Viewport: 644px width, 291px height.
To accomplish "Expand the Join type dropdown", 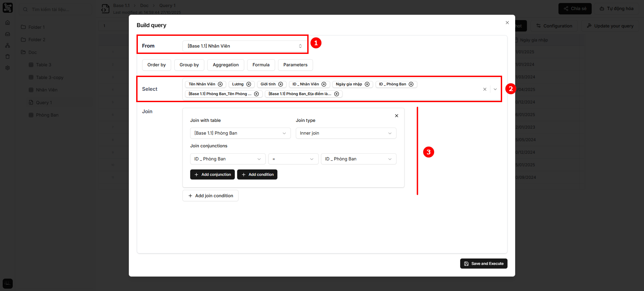I will [x=346, y=133].
